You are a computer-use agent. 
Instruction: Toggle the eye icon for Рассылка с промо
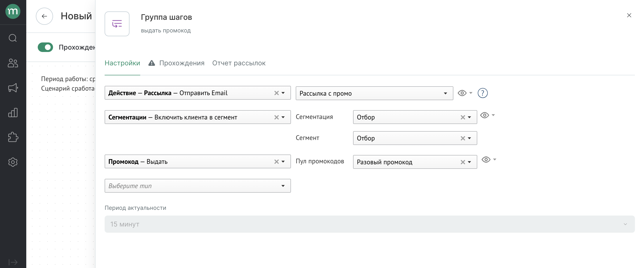(462, 93)
